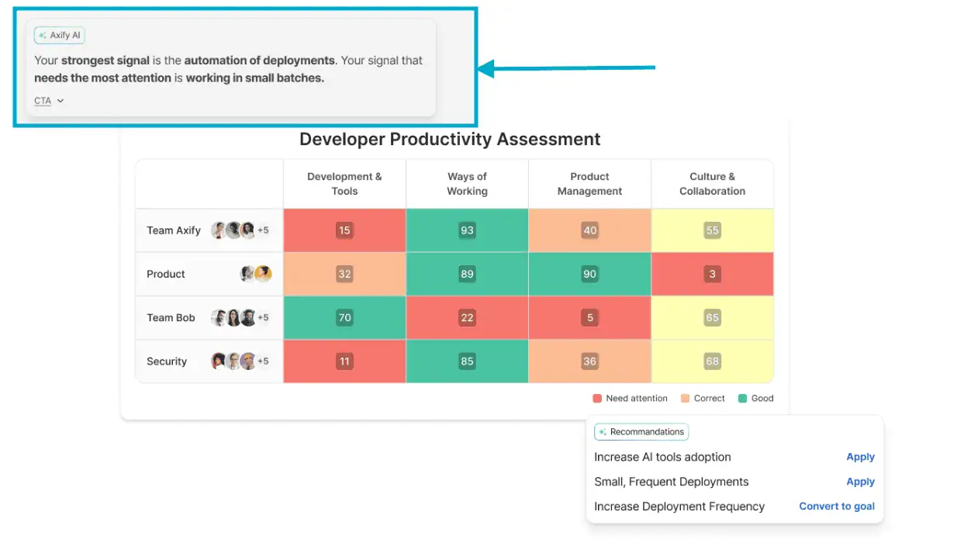Viewport: 964px width, 560px height.
Task: Toggle the Correct legend item
Action: [702, 398]
